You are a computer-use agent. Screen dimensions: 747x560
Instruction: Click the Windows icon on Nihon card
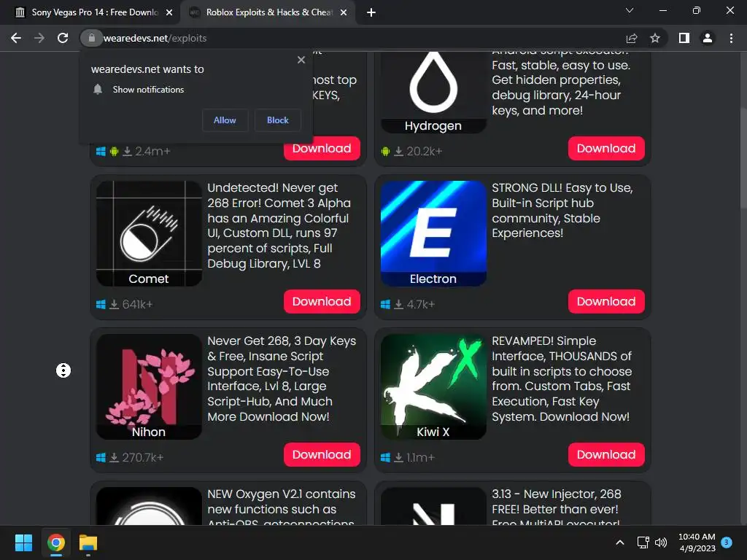coord(101,458)
